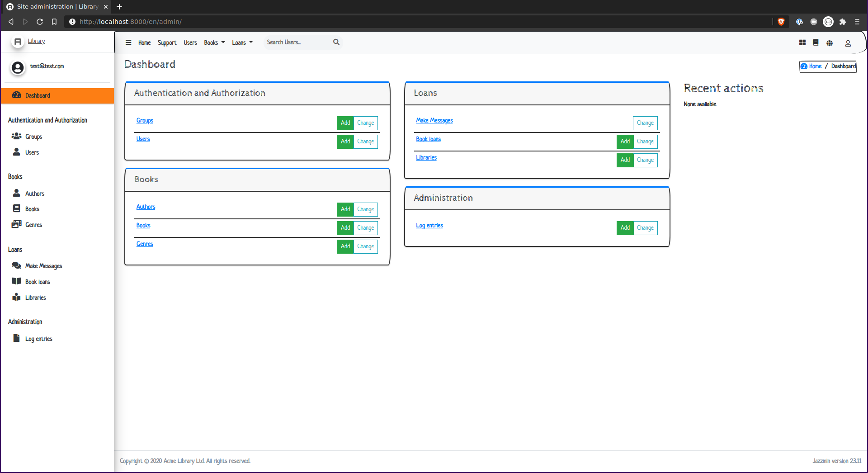Click Support in the top navbar
The width and height of the screenshot is (868, 473).
pyautogui.click(x=167, y=43)
